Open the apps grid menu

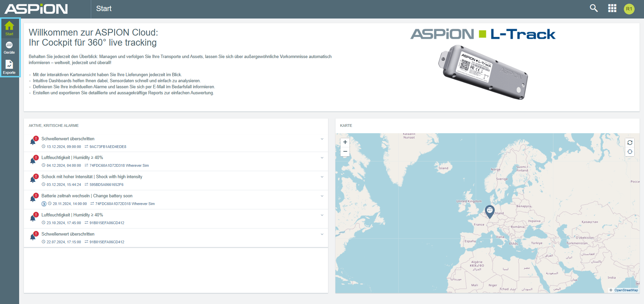coord(612,8)
